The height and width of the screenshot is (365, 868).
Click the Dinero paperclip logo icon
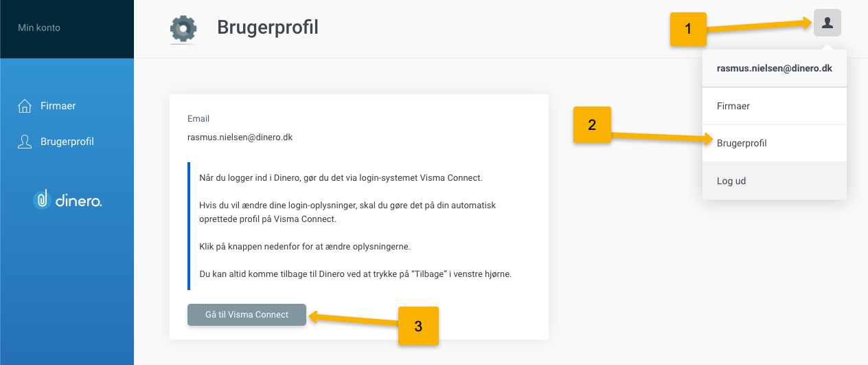pos(42,200)
